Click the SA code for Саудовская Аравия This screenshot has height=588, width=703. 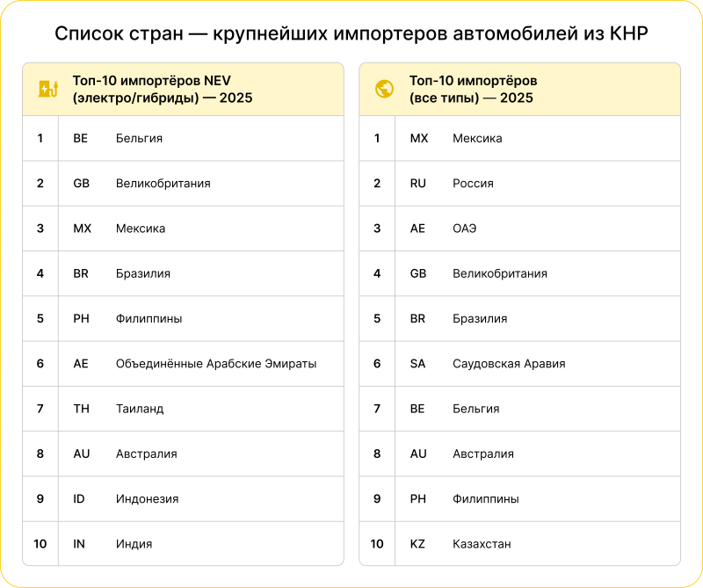point(419,364)
